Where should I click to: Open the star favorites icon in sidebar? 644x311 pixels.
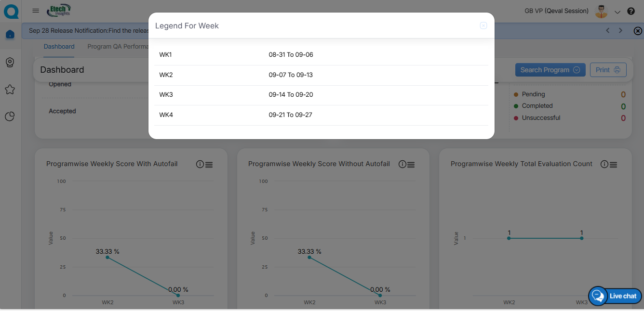(10, 90)
